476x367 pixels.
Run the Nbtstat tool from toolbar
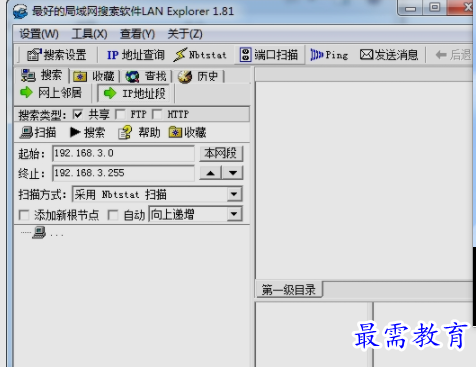tap(200, 55)
